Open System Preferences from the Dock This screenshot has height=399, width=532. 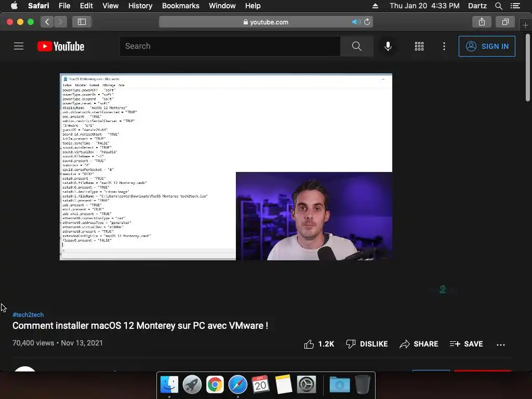(x=307, y=385)
